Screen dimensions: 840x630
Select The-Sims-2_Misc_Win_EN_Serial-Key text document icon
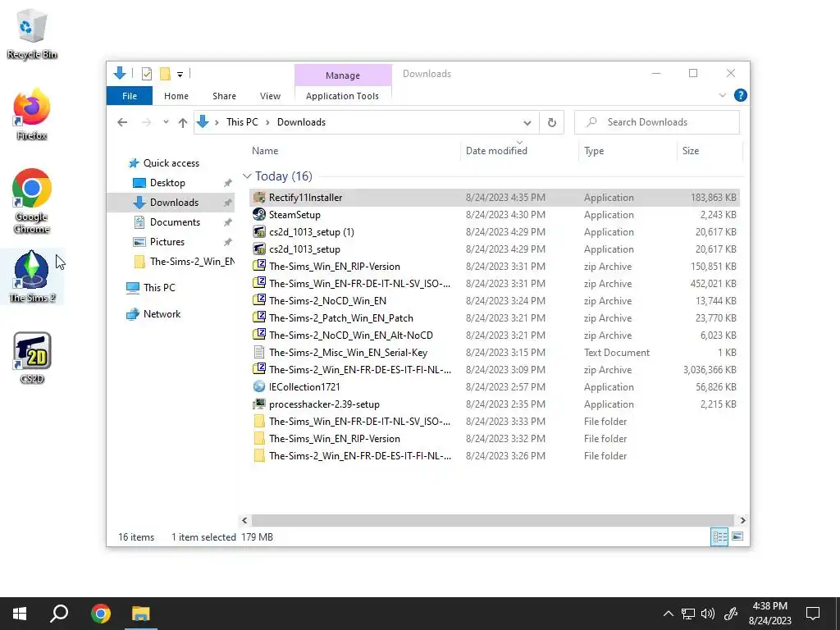click(x=259, y=353)
